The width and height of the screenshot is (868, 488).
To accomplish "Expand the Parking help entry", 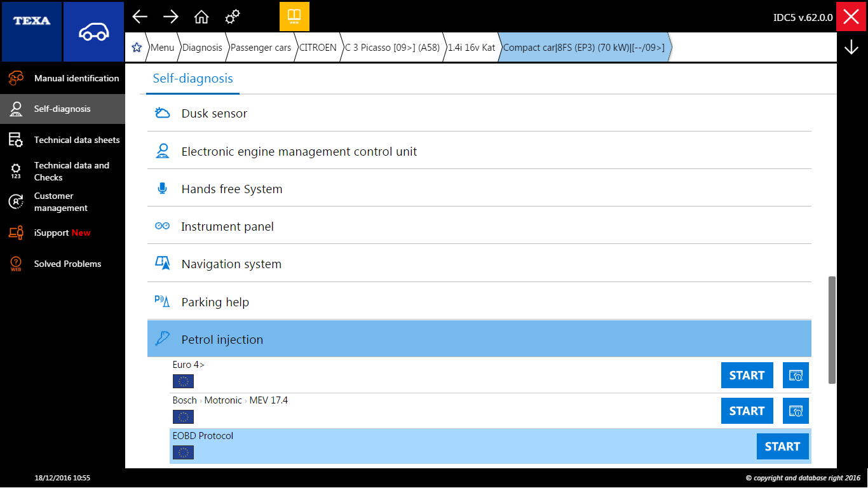I will 479,301.
